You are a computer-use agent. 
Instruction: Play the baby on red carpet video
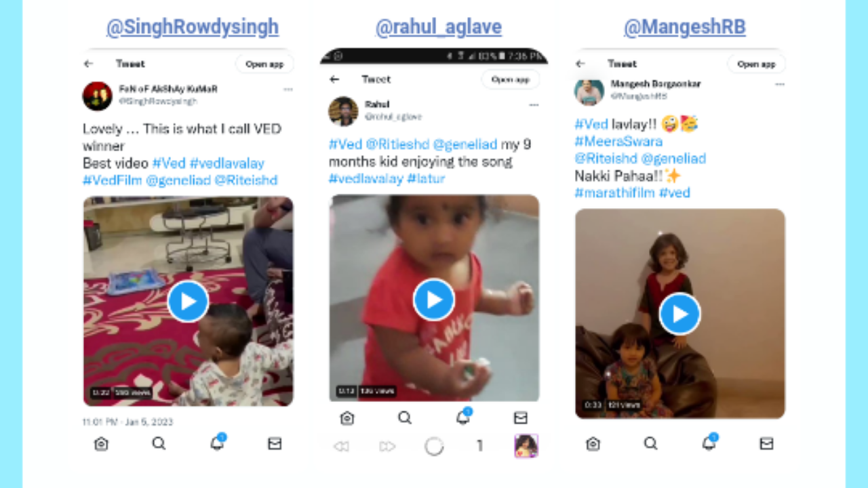point(188,302)
